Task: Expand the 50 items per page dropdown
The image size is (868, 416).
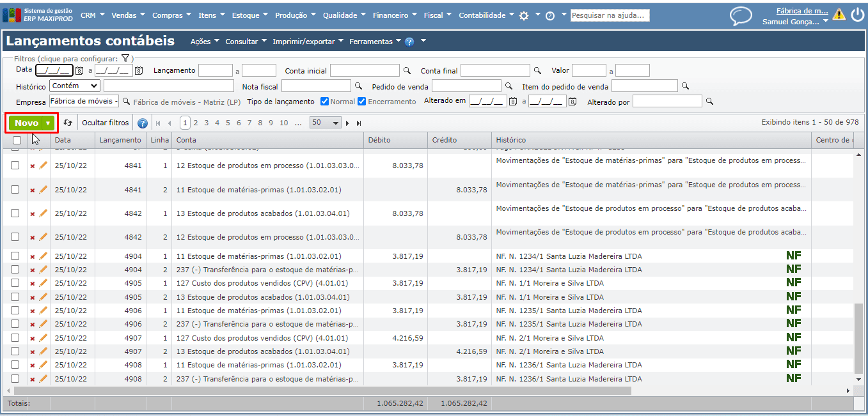Action: (325, 123)
